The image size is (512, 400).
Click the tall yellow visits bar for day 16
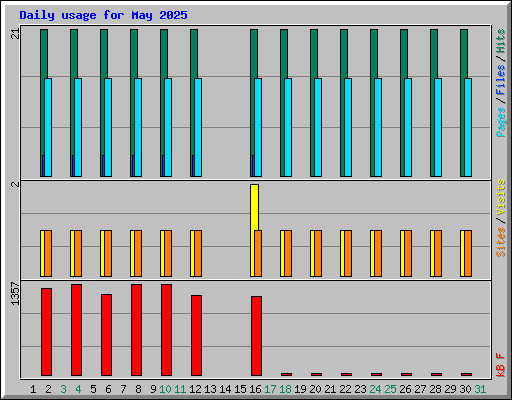[x=254, y=207]
